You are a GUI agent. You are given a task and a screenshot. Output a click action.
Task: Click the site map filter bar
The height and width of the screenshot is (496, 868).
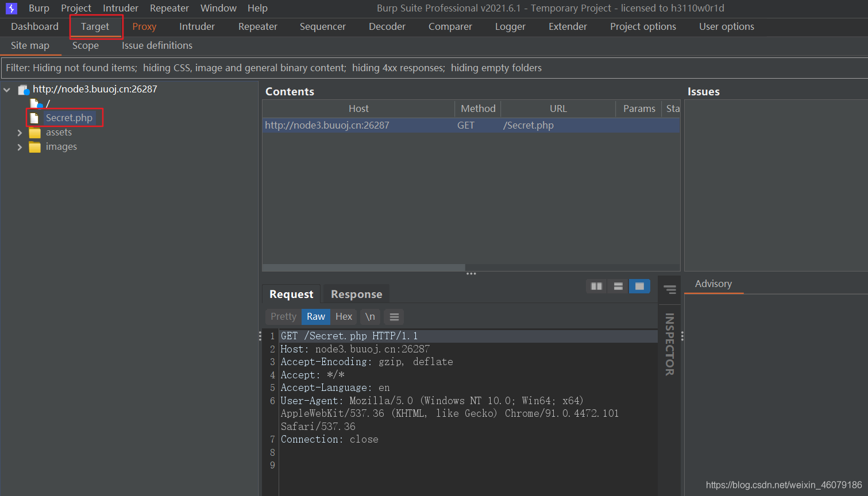[x=434, y=68]
